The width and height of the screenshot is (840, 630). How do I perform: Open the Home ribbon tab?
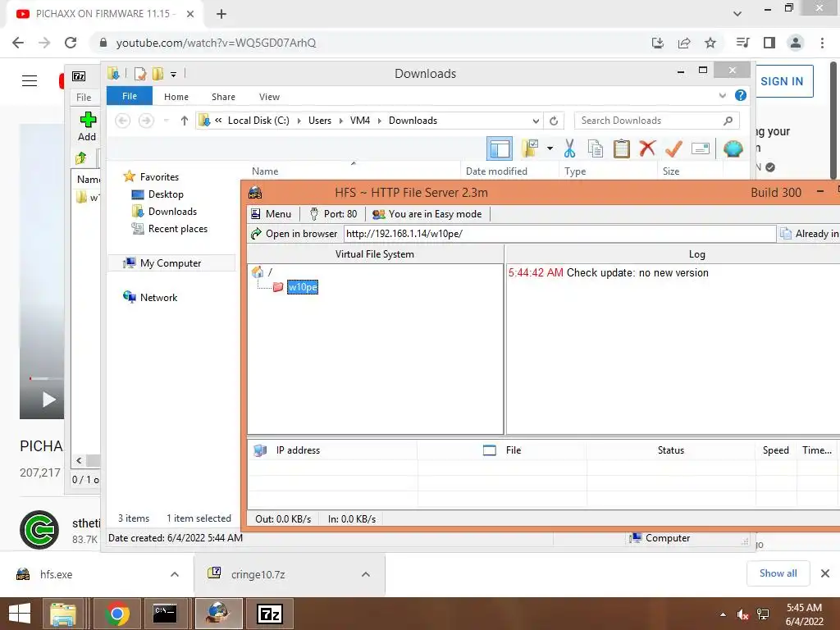tap(176, 97)
